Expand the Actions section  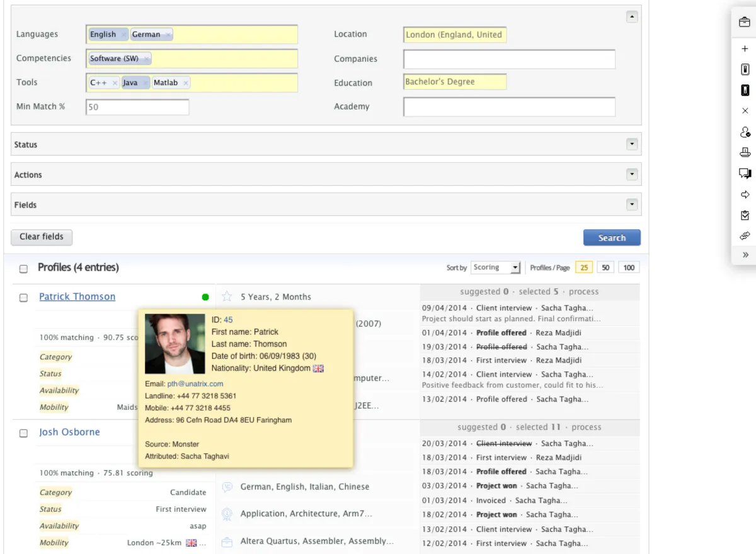click(x=632, y=174)
